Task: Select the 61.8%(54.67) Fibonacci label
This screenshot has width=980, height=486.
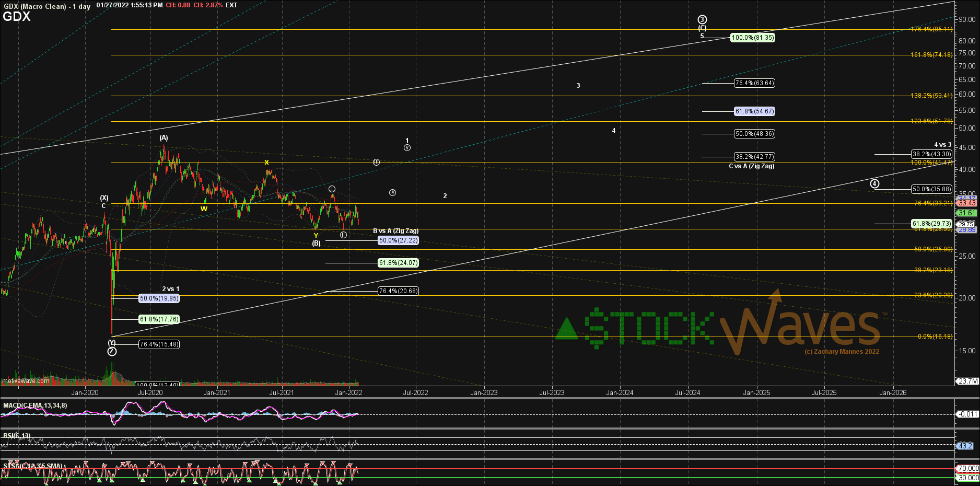Action: (x=754, y=111)
